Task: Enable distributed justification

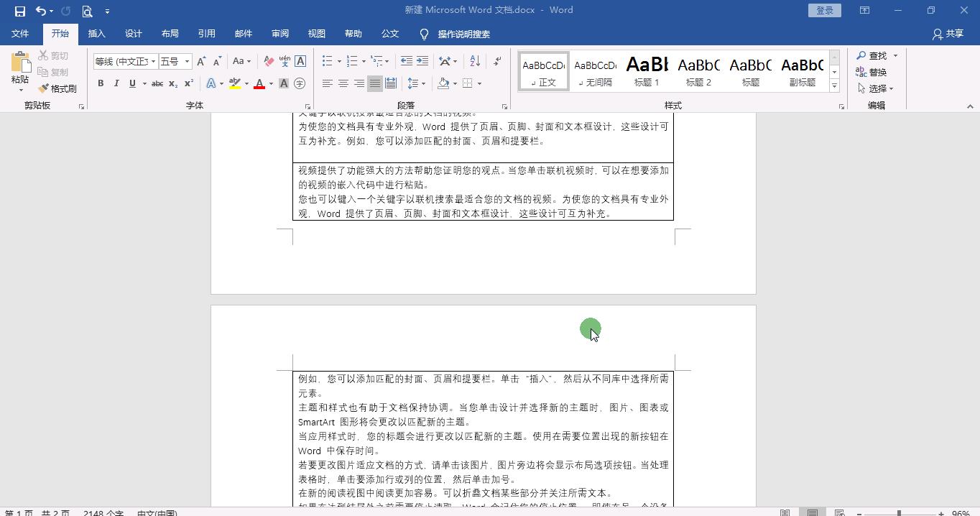Action: pos(391,83)
